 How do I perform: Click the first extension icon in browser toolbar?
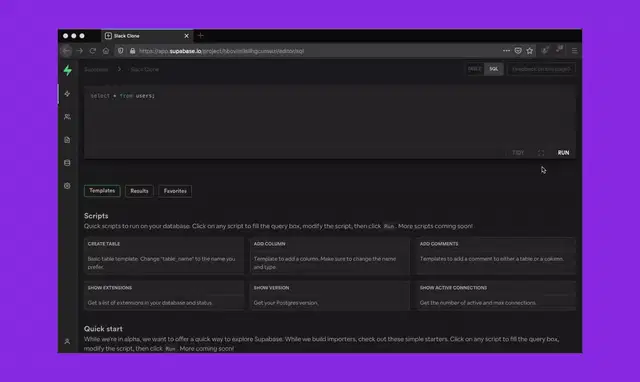544,50
